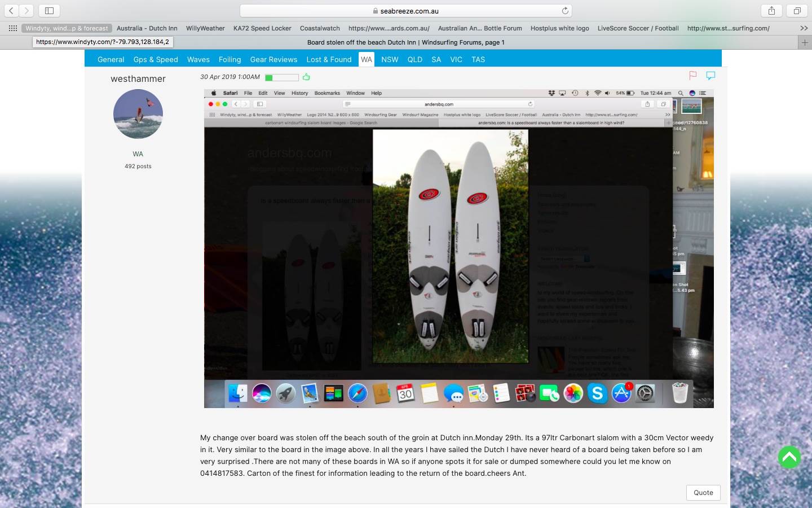Go back with Safari back arrow

click(11, 11)
